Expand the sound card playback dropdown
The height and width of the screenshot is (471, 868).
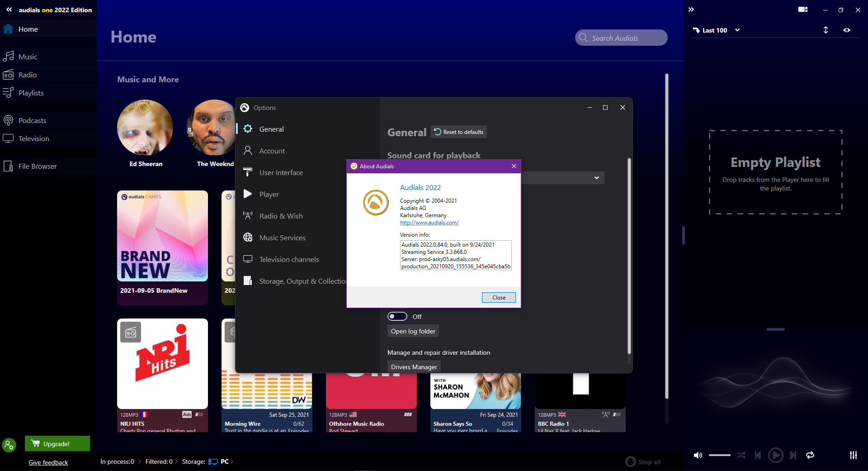(x=597, y=178)
